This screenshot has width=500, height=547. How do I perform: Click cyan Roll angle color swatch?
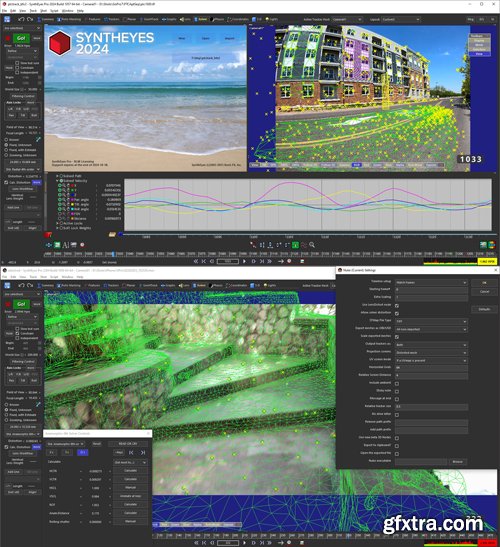coord(73,209)
